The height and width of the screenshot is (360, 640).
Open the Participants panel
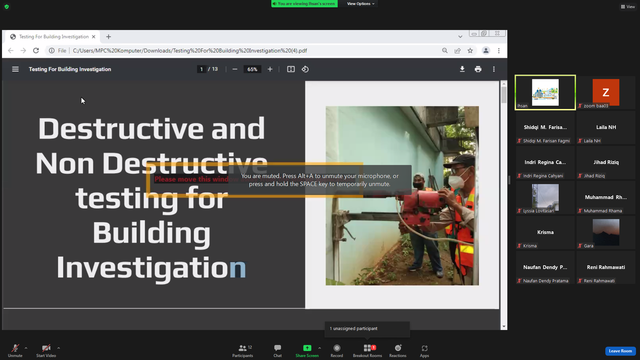coord(243,350)
